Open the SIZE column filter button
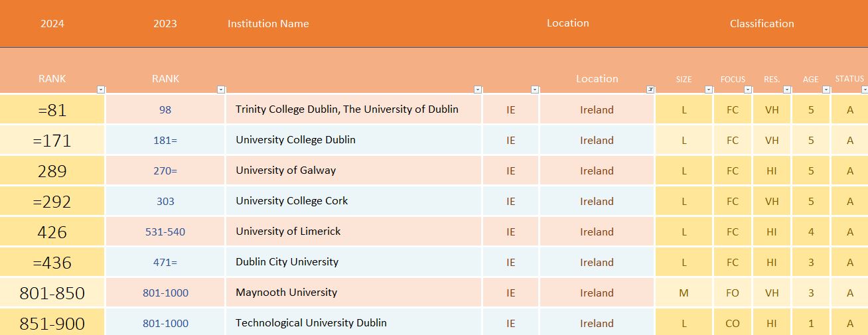Image resolution: width=868 pixels, height=335 pixels. pos(709,90)
